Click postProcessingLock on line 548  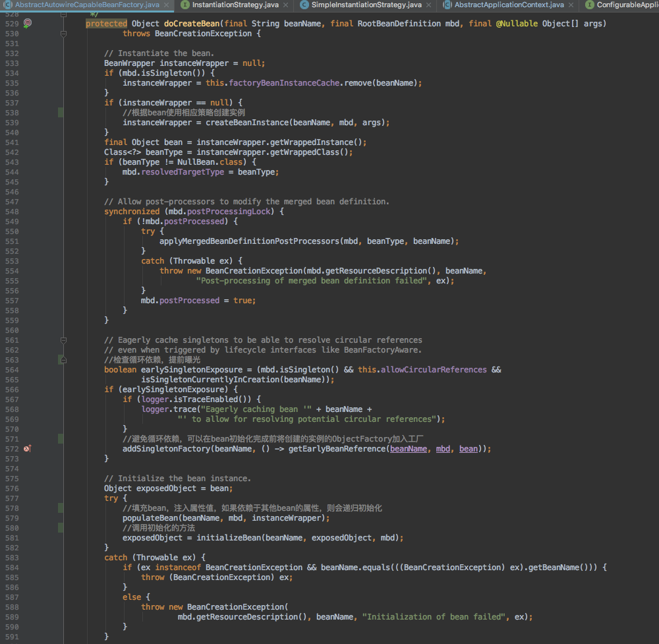click(x=229, y=212)
